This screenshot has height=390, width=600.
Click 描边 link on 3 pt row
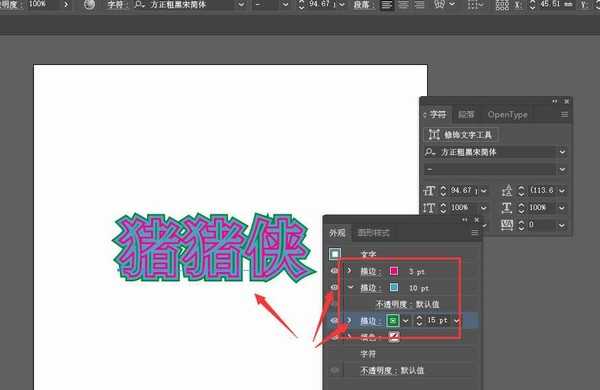370,272
